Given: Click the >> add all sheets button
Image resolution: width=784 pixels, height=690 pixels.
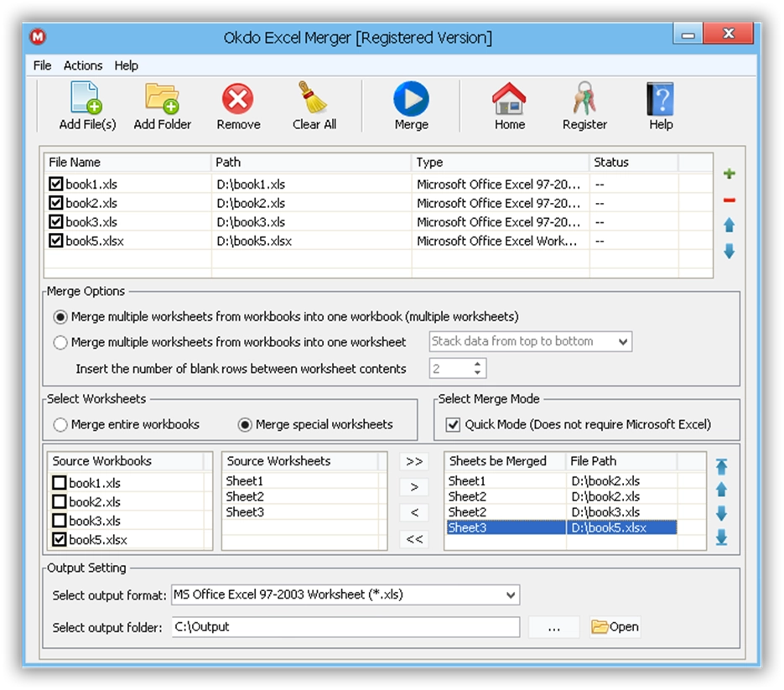Looking at the screenshot, I should point(414,461).
